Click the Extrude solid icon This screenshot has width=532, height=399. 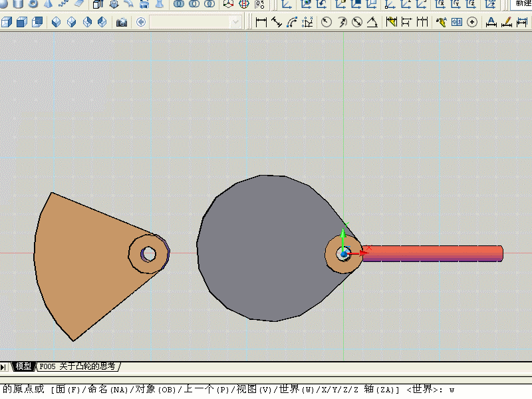(x=98, y=4)
